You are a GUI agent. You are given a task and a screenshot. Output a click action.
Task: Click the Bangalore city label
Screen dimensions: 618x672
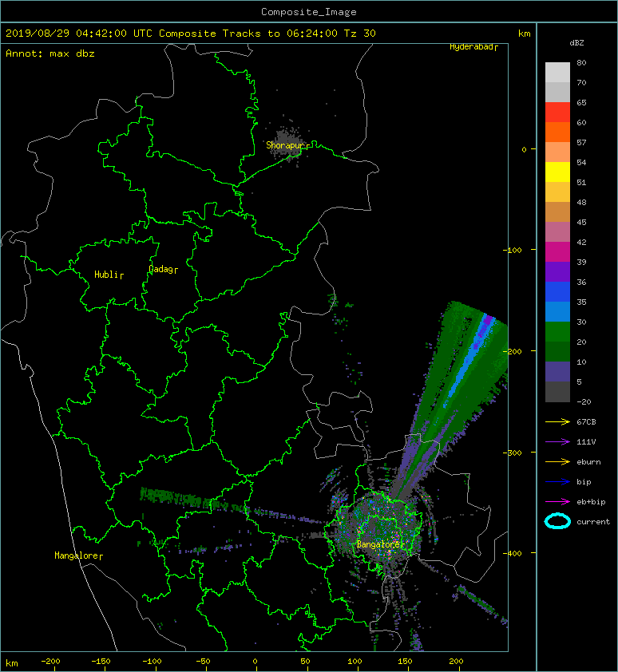click(378, 544)
